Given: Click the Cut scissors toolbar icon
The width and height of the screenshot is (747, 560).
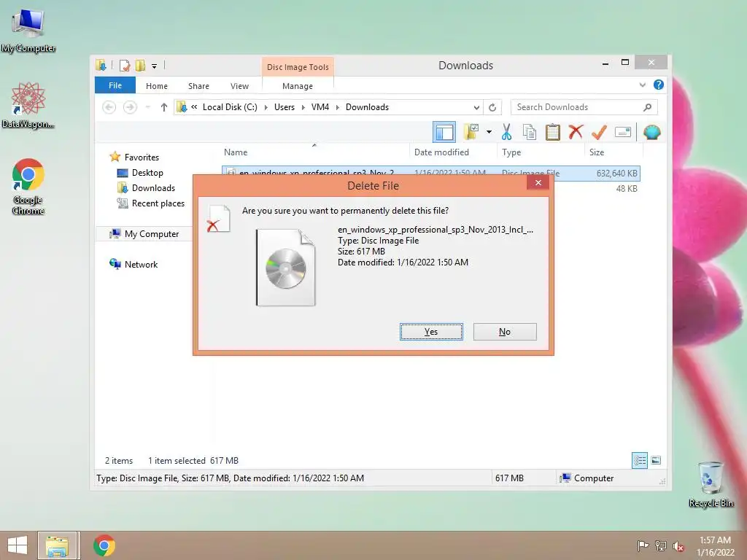Looking at the screenshot, I should pyautogui.click(x=506, y=132).
